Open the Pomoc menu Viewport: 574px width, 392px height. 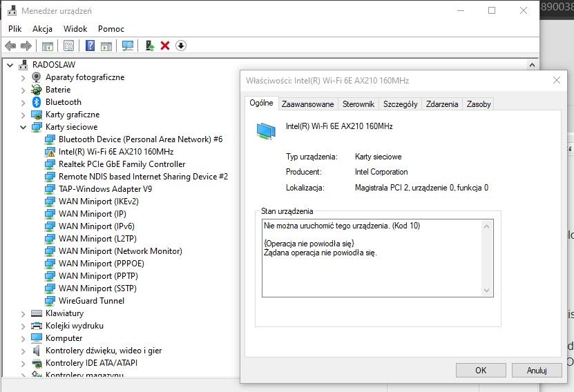[111, 29]
